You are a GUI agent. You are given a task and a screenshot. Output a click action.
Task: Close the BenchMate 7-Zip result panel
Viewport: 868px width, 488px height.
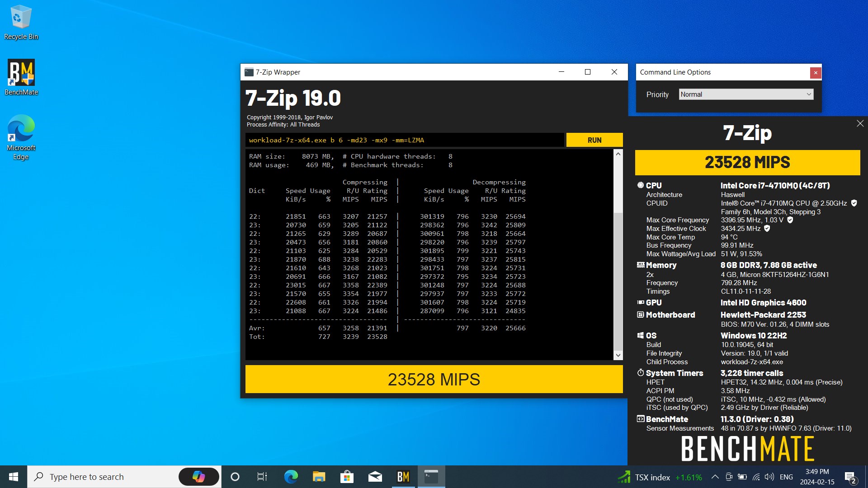(x=860, y=123)
